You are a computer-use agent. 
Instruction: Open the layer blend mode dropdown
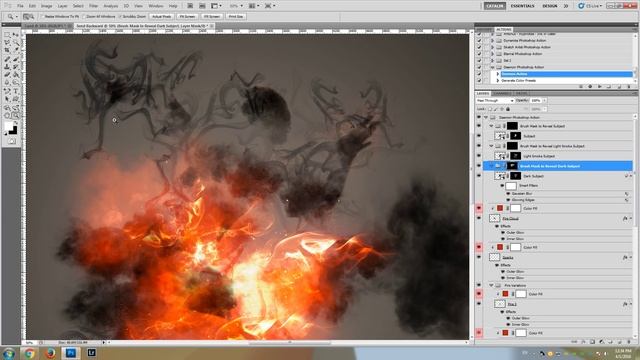point(495,100)
